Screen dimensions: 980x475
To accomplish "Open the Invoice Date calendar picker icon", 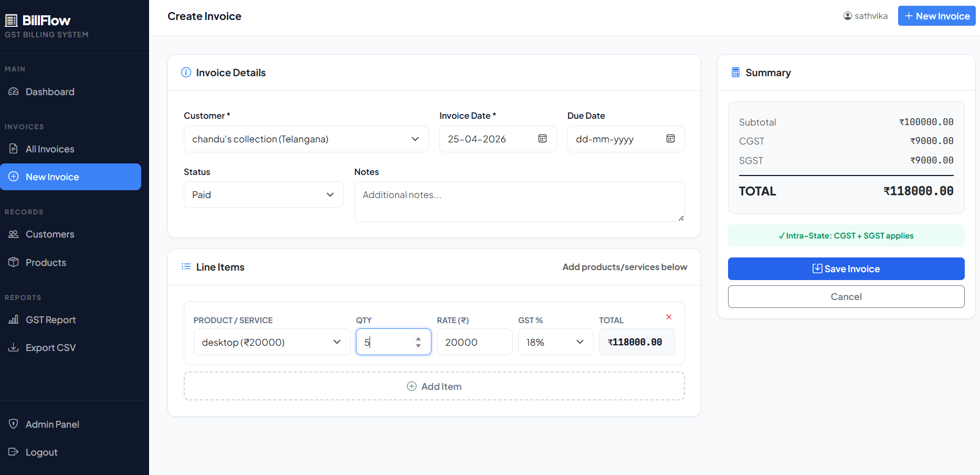I will click(x=543, y=139).
